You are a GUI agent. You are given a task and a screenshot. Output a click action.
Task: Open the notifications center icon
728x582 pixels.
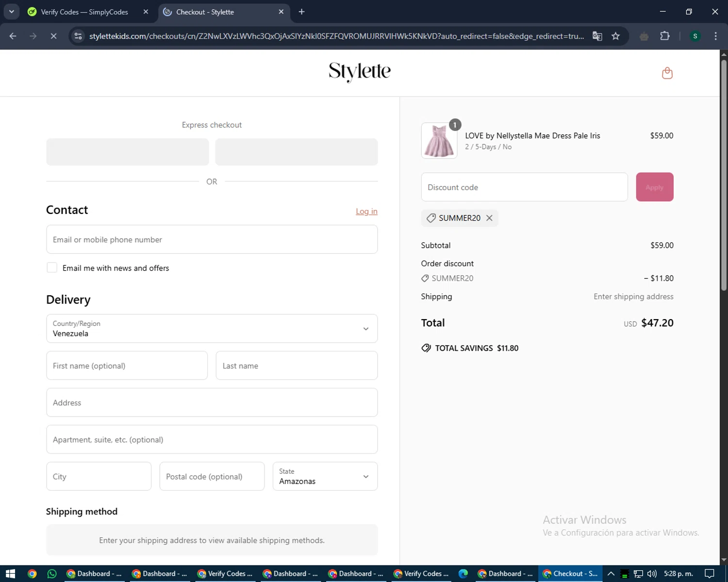[x=710, y=574]
